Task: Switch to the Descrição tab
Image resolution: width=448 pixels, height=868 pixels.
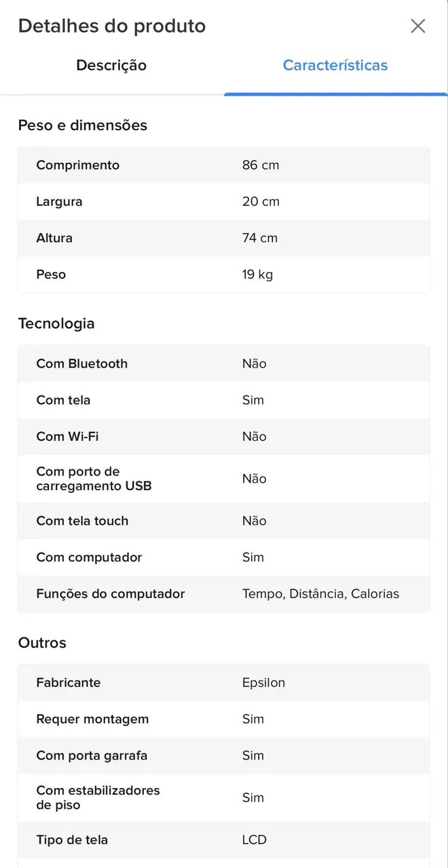Action: tap(111, 65)
